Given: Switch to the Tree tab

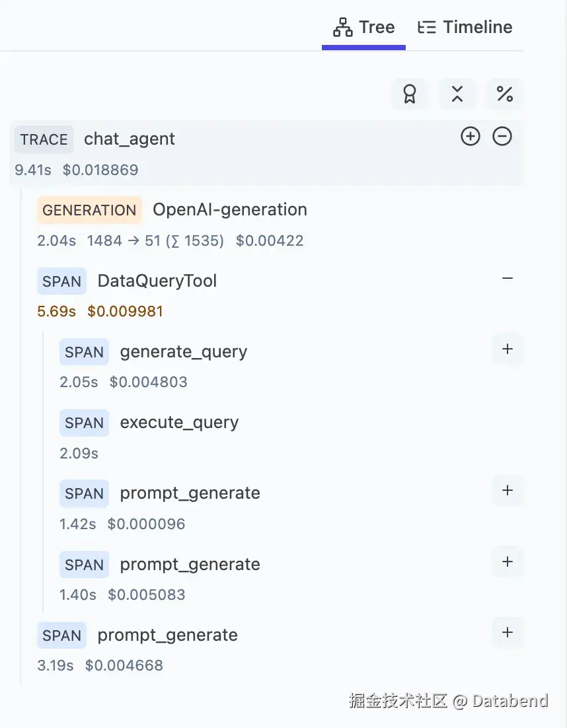Looking at the screenshot, I should pyautogui.click(x=364, y=28).
